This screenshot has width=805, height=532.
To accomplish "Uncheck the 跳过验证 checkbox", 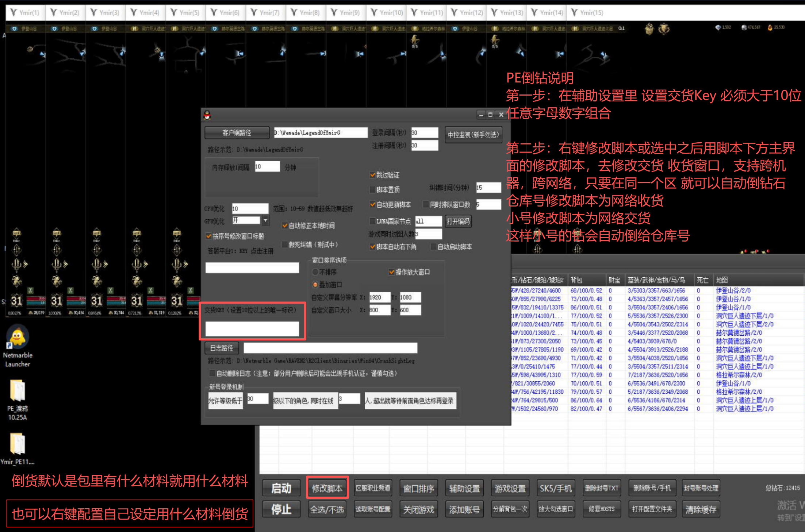I will [372, 175].
